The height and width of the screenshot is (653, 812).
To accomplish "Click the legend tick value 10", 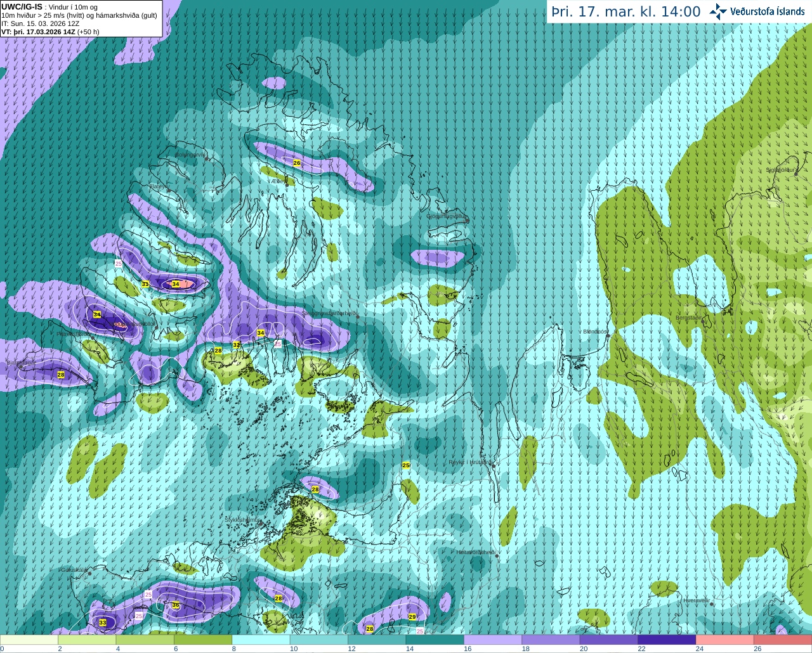I will [294, 649].
